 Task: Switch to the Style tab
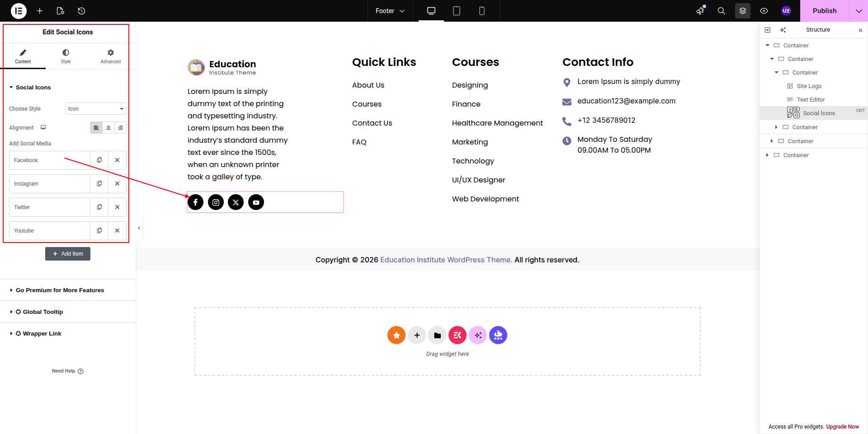click(66, 56)
